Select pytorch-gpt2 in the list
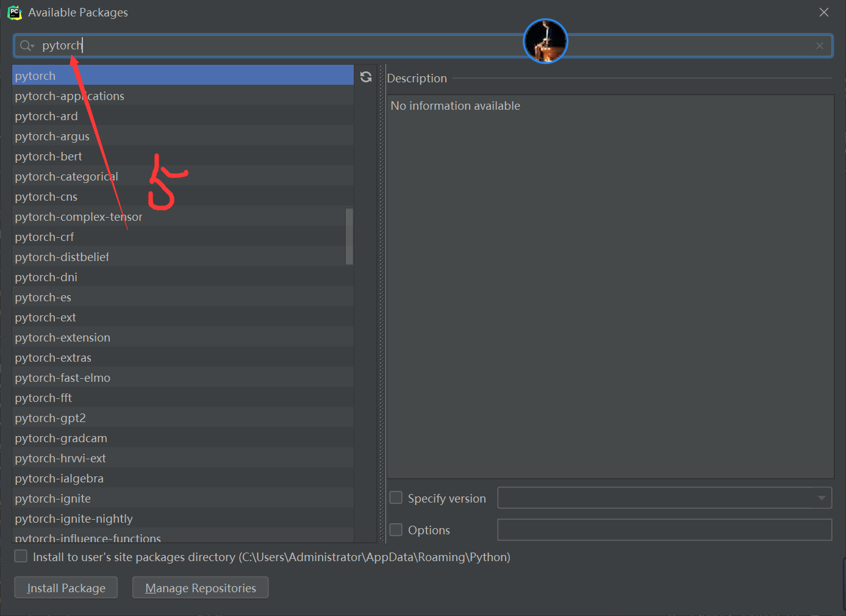The width and height of the screenshot is (846, 616). coord(183,418)
